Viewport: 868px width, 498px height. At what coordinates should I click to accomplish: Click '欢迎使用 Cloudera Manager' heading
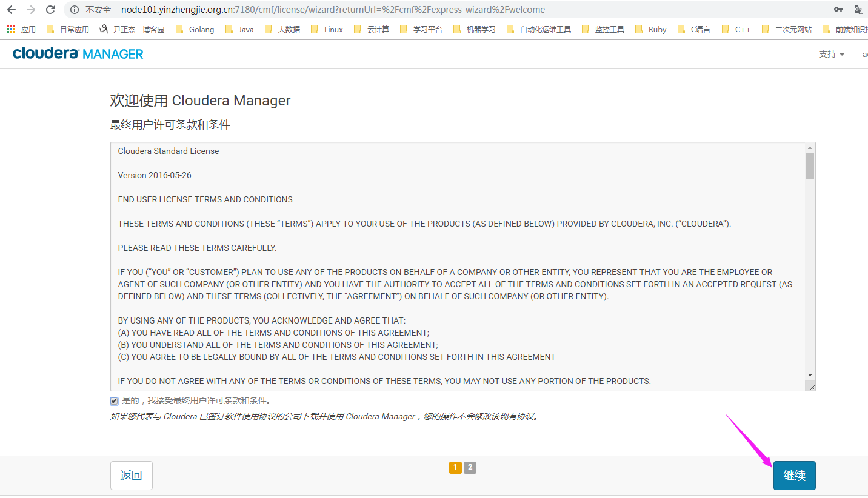(200, 101)
